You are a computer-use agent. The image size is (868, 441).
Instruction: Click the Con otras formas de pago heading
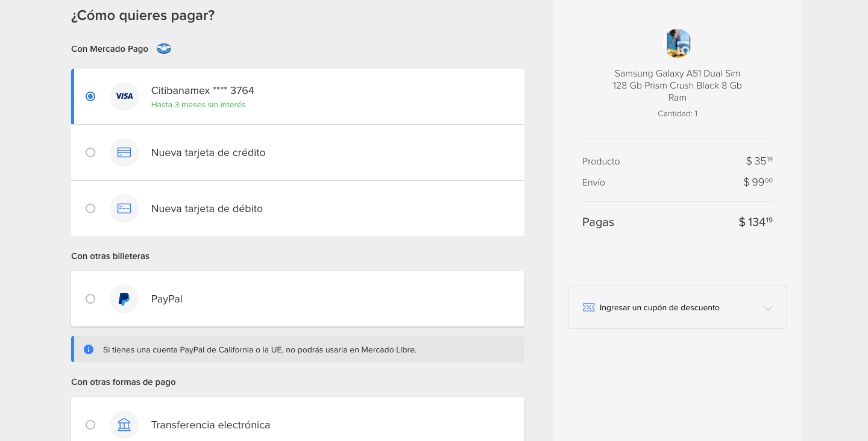click(124, 382)
